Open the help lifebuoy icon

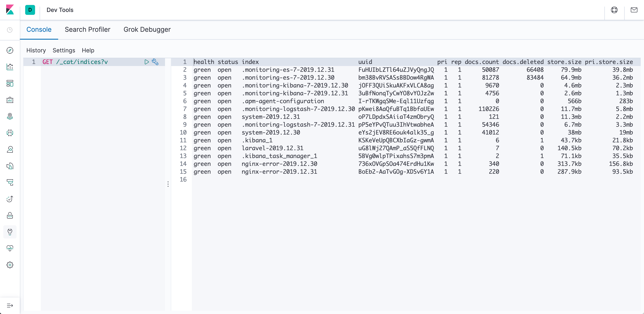tap(614, 10)
